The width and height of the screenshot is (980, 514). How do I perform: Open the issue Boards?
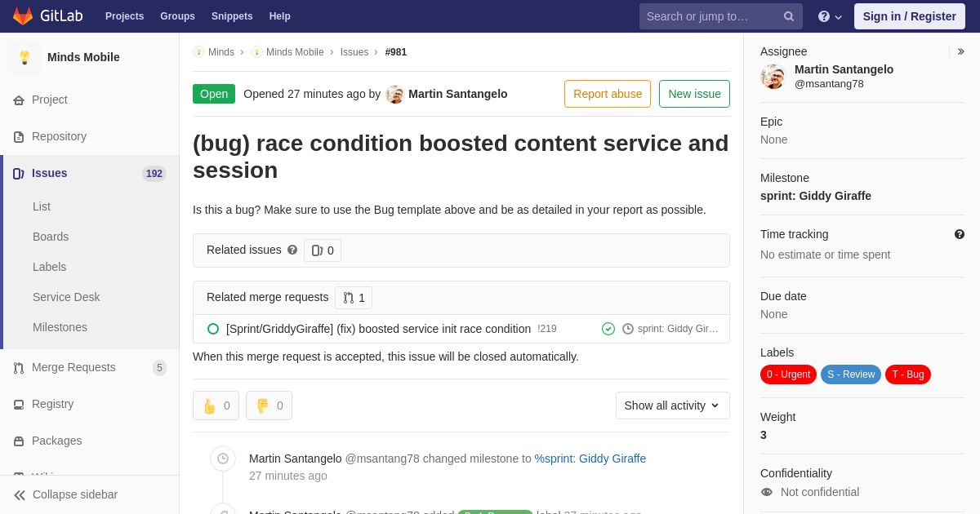pyautogui.click(x=51, y=237)
